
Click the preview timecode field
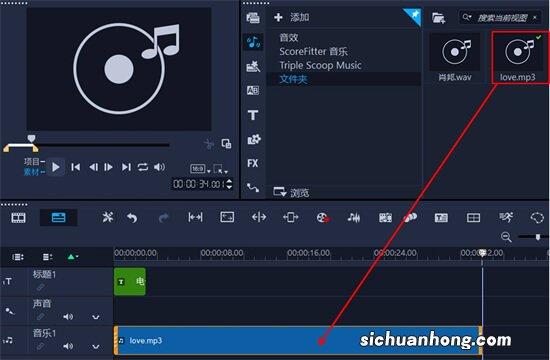click(x=199, y=184)
